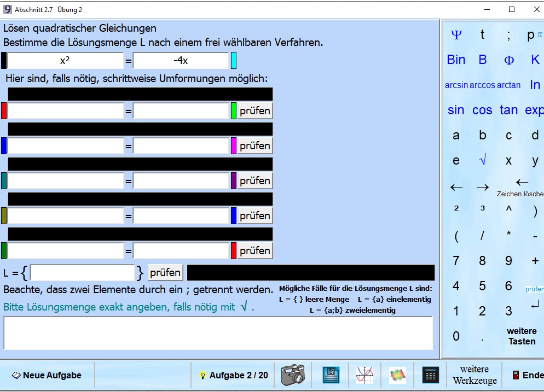Open the camera screenshot tool
Screen dimensions: 544x392
[293, 375]
